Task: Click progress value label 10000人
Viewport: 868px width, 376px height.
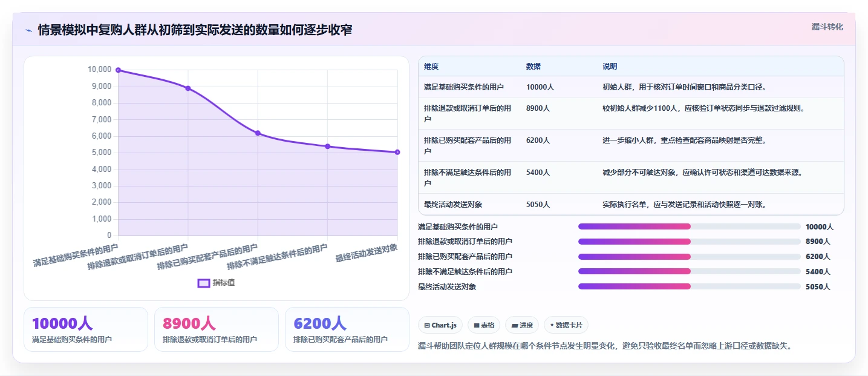Action: click(820, 226)
